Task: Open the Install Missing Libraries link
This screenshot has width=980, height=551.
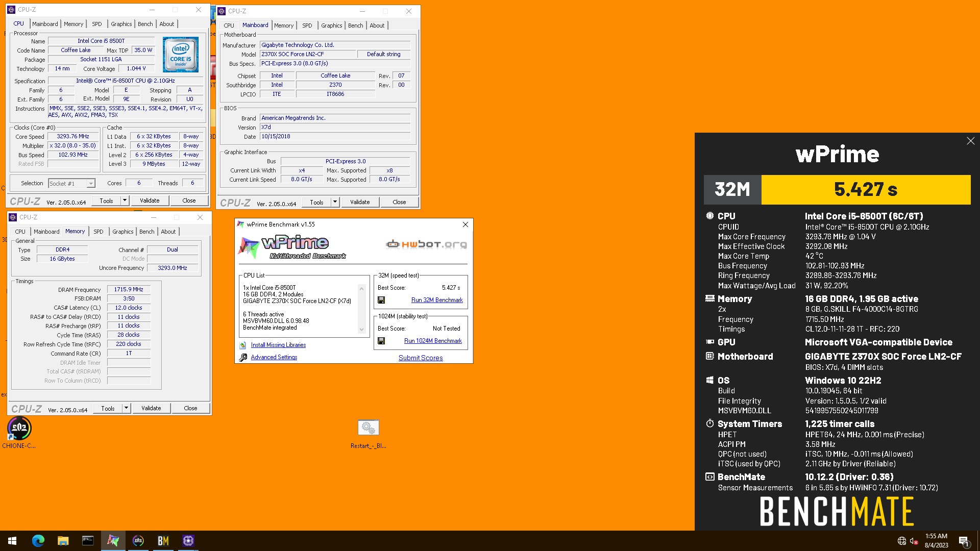Action: pos(278,345)
